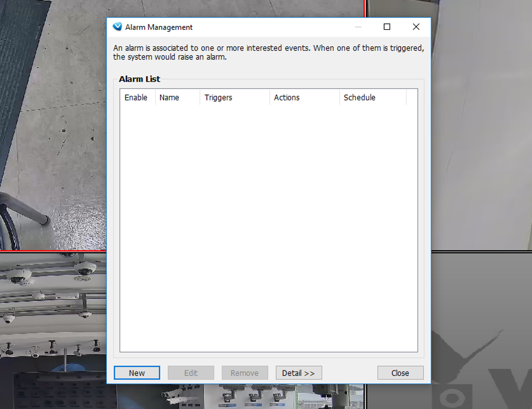Create a new alarm with New button
The height and width of the screenshot is (409, 532).
137,373
